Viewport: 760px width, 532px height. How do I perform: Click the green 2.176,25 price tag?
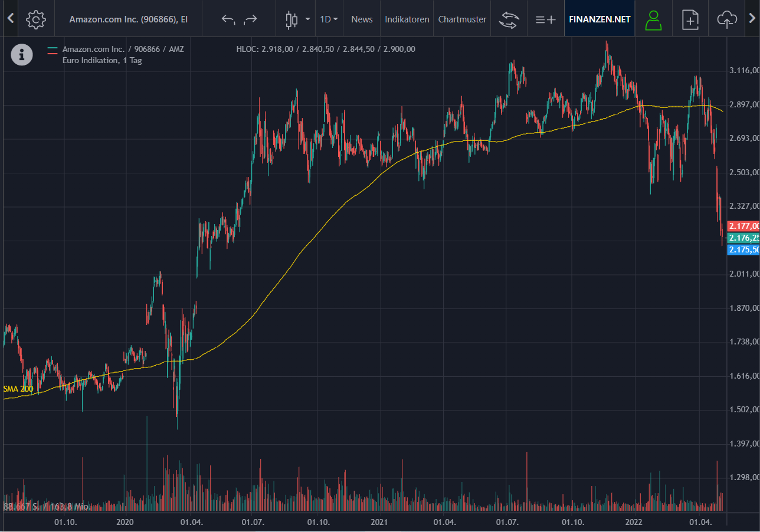pyautogui.click(x=743, y=238)
